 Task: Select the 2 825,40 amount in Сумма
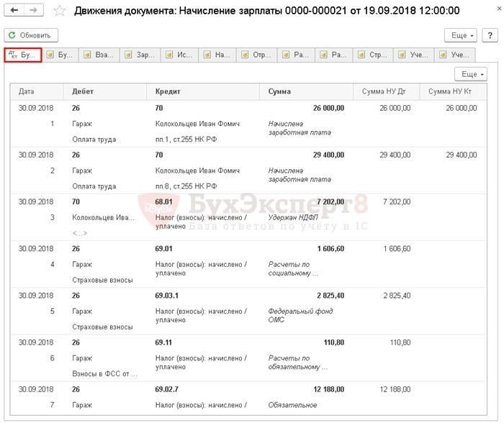[x=330, y=296]
